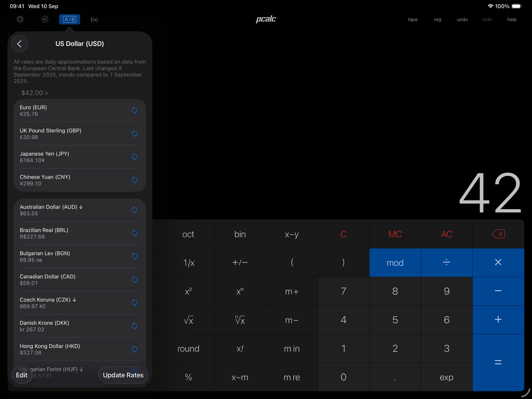Tap the plus key
The image size is (532, 399).
498,320
